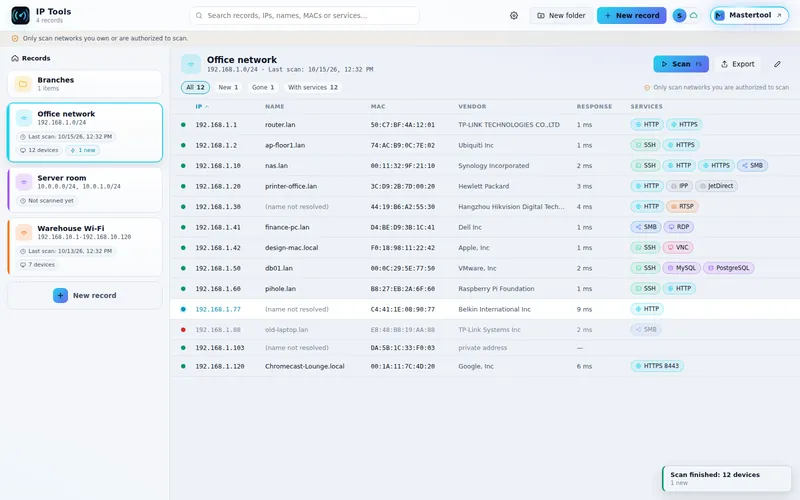Click the SERVICES column header

646,107
